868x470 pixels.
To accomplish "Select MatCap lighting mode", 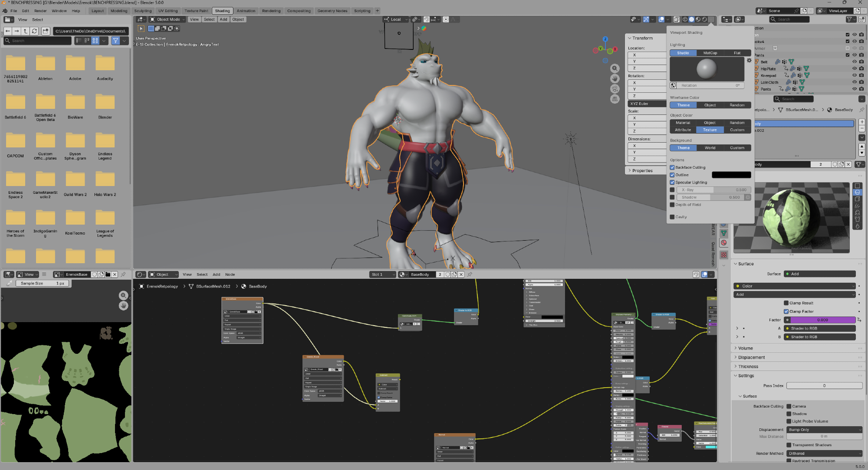I will [710, 53].
